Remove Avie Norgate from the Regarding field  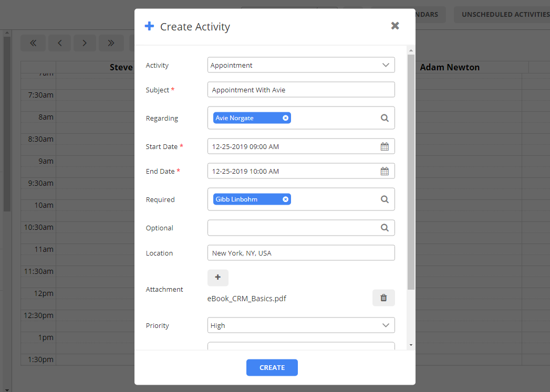(x=284, y=118)
